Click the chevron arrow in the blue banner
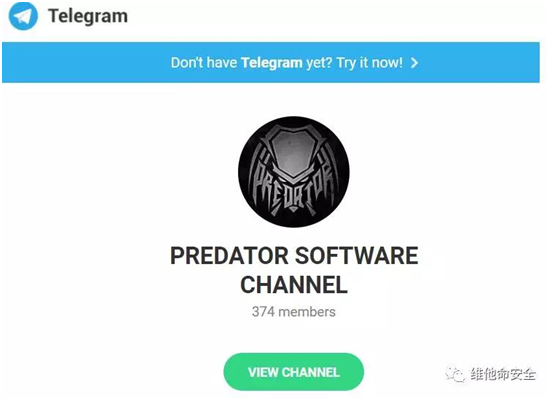 414,63
